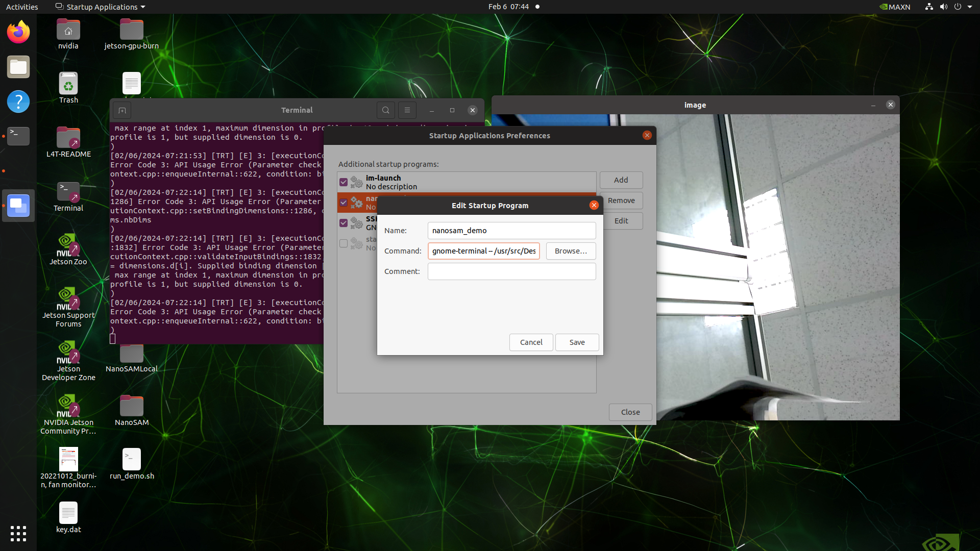Viewport: 980px width, 551px height.
Task: Open Firefox from the dock
Action: click(18, 32)
